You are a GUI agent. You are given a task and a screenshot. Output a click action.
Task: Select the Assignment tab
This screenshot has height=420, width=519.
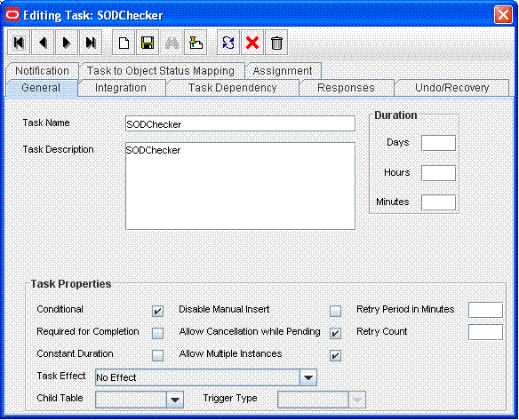pyautogui.click(x=283, y=70)
